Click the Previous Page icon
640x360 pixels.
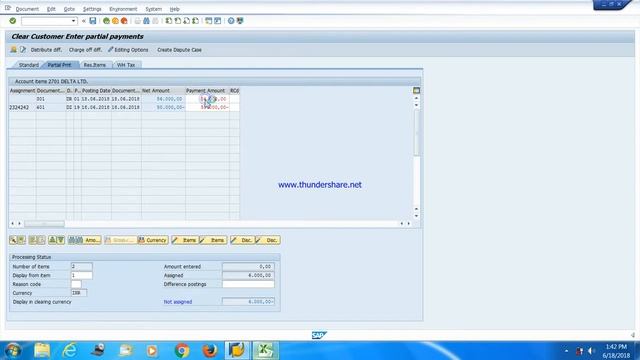(x=178, y=21)
